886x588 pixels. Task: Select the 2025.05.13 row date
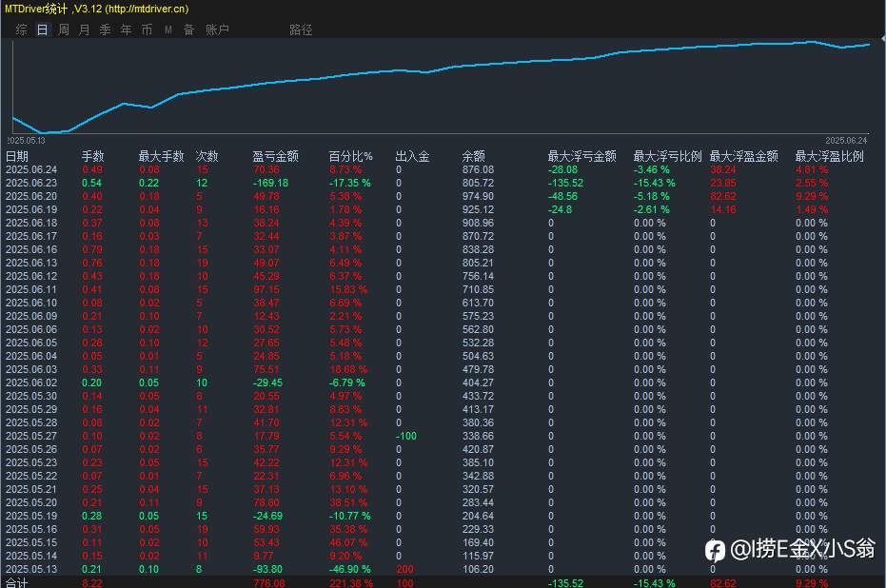[31, 569]
